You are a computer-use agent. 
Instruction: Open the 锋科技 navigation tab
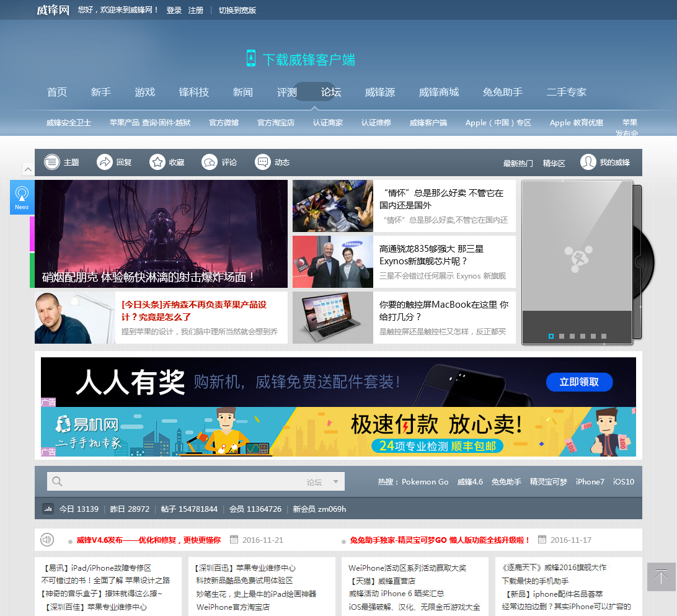(x=194, y=92)
